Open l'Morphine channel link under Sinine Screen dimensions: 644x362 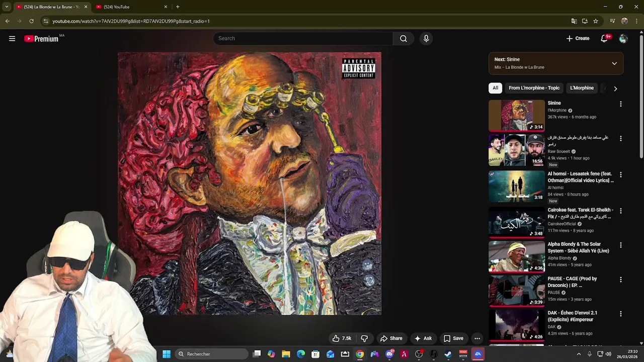coord(557,111)
